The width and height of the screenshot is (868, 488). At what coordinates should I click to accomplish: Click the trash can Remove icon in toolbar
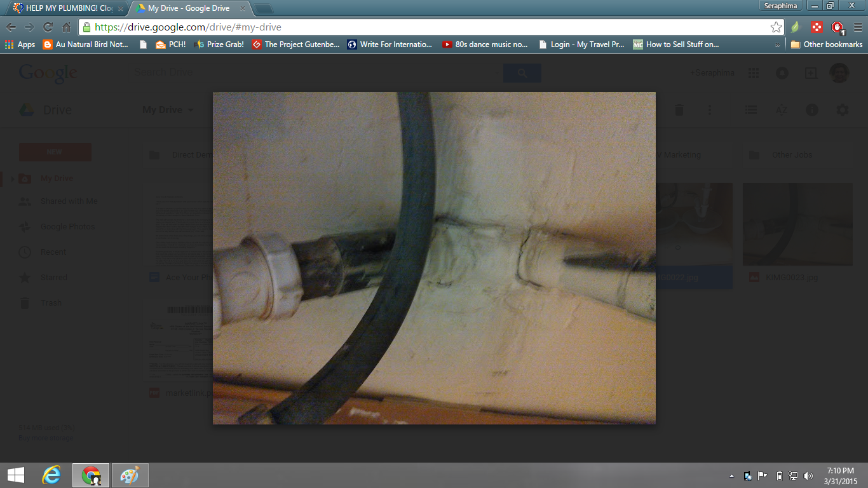(x=679, y=110)
